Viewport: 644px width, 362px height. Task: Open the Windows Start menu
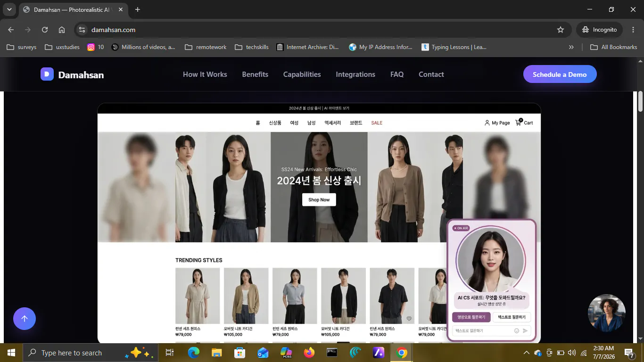[x=11, y=353]
